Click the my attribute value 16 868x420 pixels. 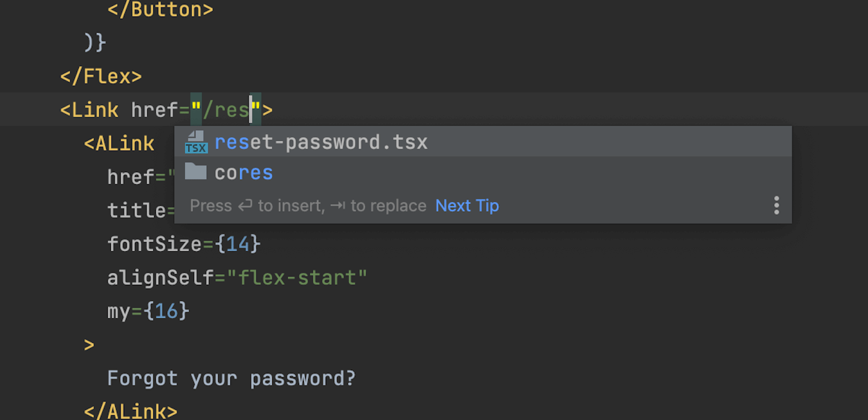[166, 311]
